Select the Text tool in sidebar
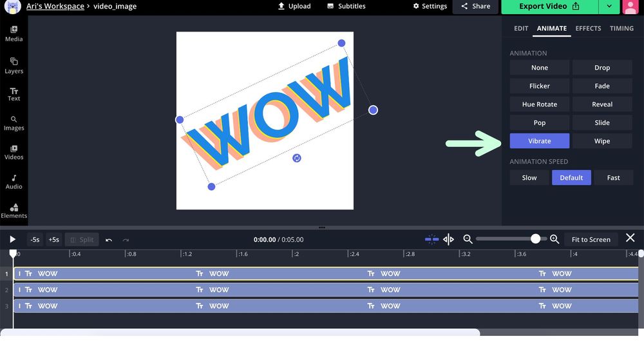The height and width of the screenshot is (343, 644). (x=14, y=94)
